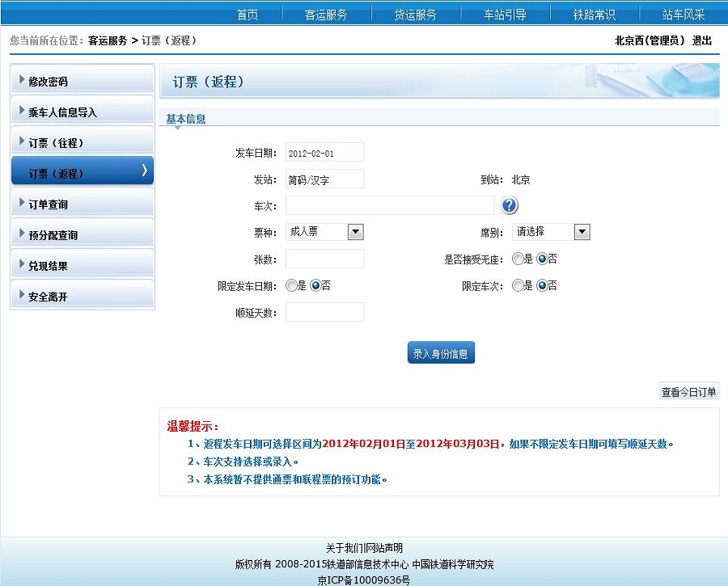
Task: Click the arrow icon on 订票（返程）sidebar item
Action: click(x=144, y=170)
